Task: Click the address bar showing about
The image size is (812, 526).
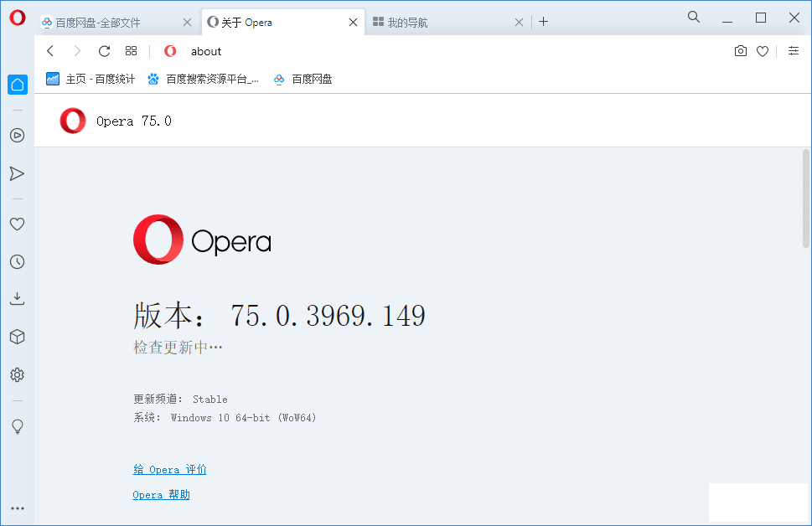Action: tap(445, 51)
